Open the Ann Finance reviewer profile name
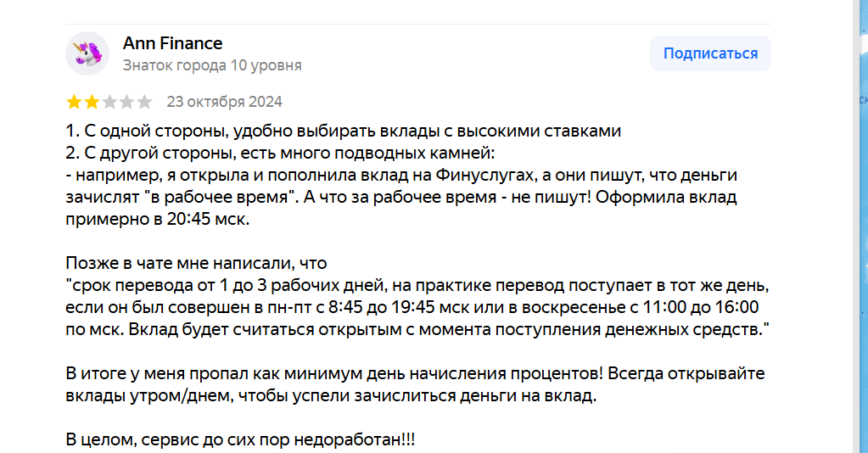 point(173,43)
